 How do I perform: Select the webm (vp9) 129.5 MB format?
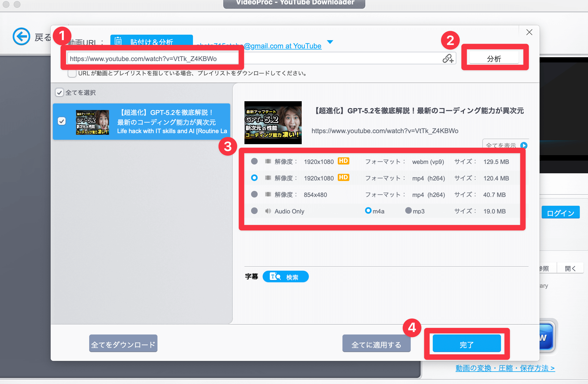[254, 161]
